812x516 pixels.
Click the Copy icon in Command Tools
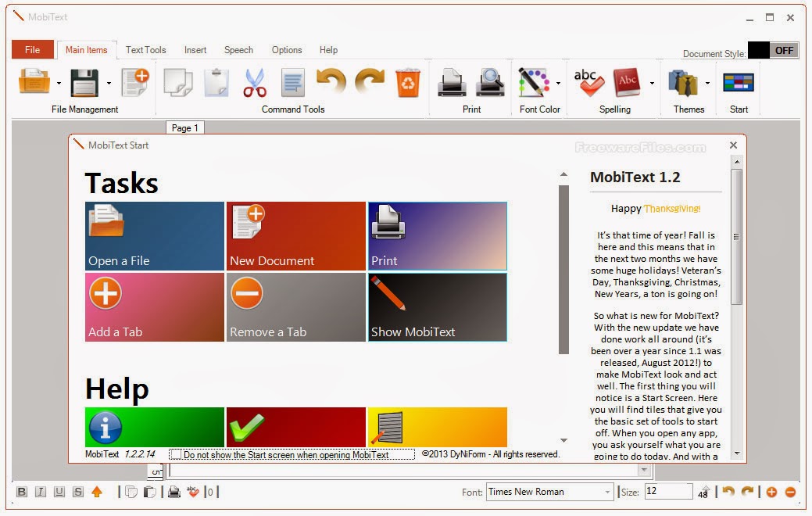[x=178, y=83]
